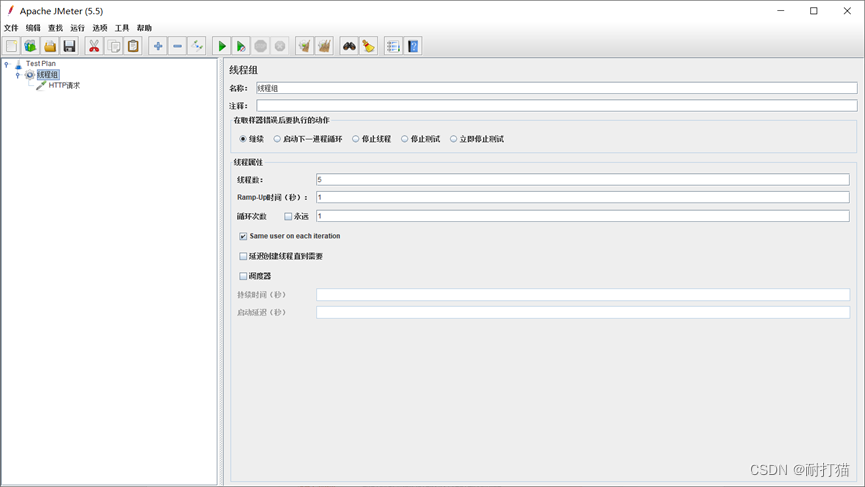Tick the 永远 checkbox
865x487 pixels.
point(288,216)
